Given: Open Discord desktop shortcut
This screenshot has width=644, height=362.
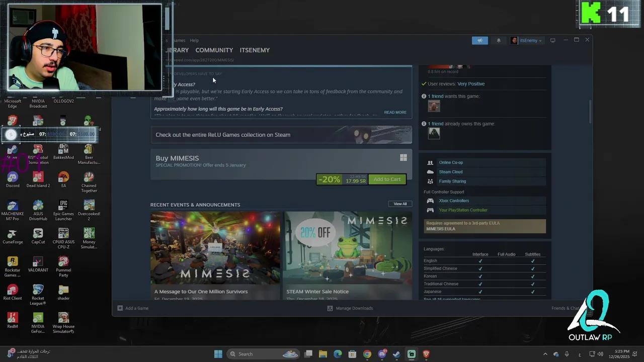Looking at the screenshot, I should pos(13,180).
